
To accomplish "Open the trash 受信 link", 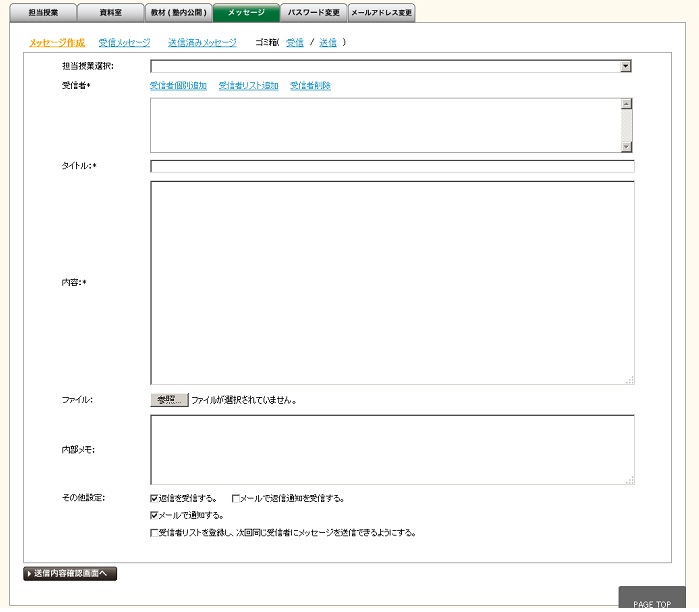I will 295,43.
